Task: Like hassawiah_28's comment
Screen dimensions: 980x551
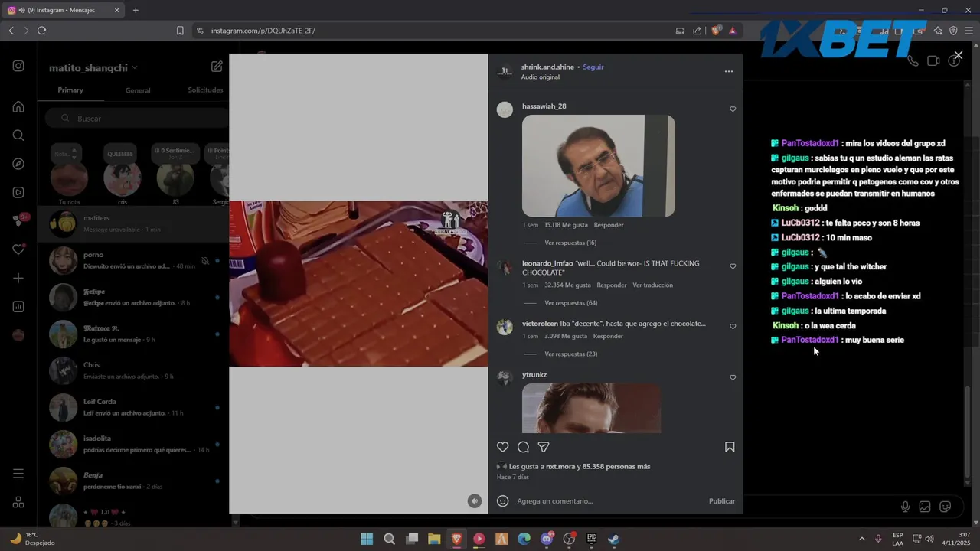Action: pyautogui.click(x=733, y=109)
